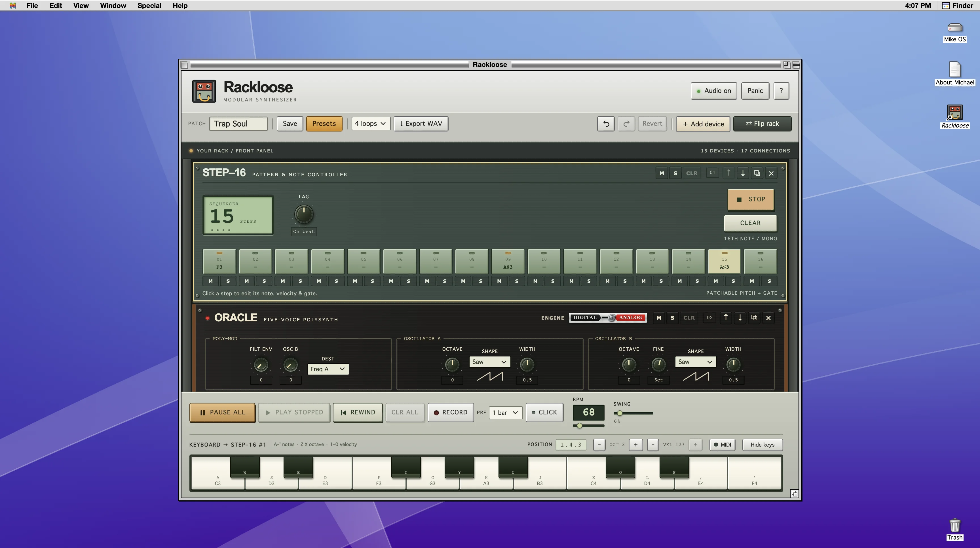The width and height of the screenshot is (980, 548).
Task: Lower the keyboard octave with the minus button
Action: [599, 445]
